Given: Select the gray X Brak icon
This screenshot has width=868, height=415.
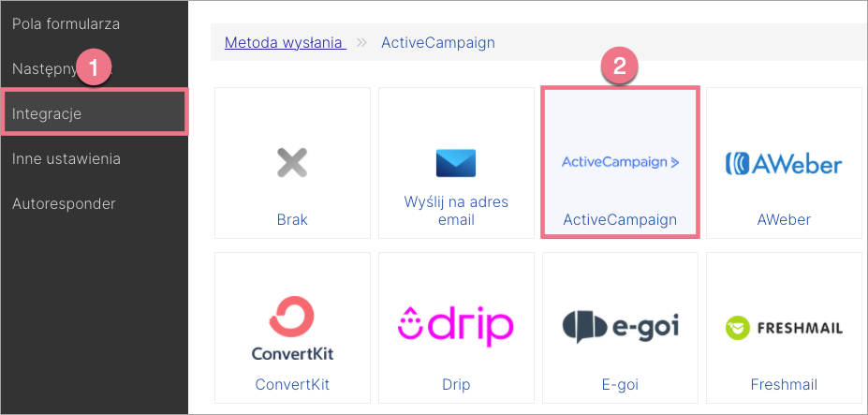Looking at the screenshot, I should point(292,163).
